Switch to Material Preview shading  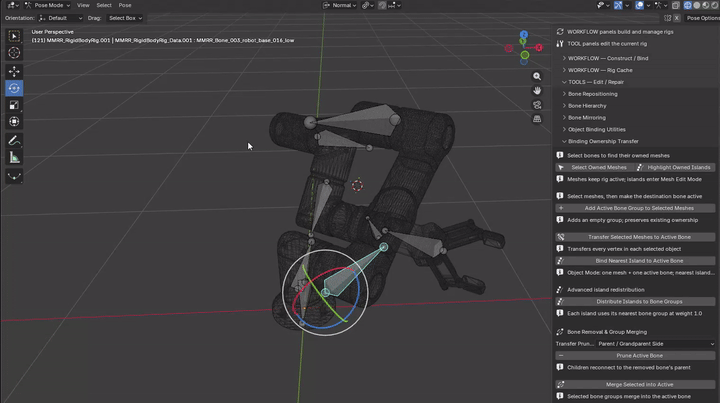coord(706,5)
